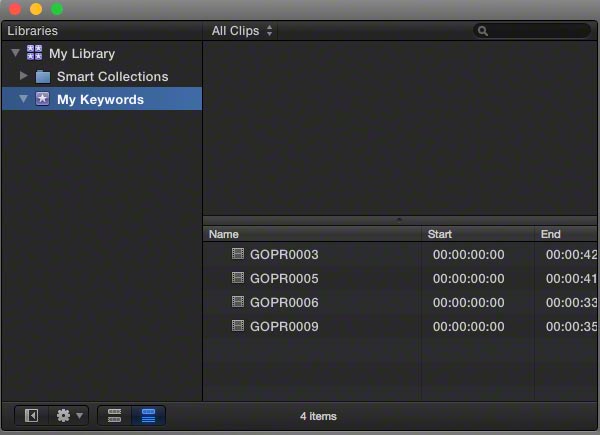Click the browser search input field
The image size is (600, 435).
532,31
